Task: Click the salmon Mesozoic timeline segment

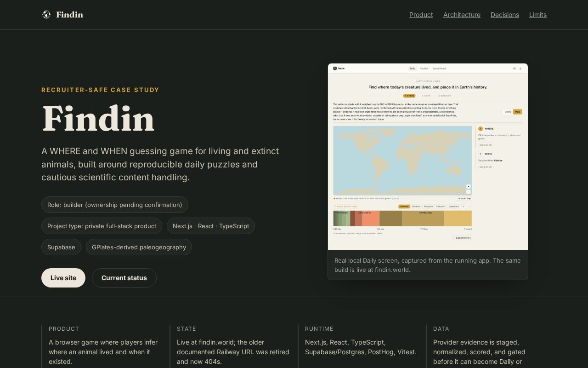Action: [x=371, y=218]
